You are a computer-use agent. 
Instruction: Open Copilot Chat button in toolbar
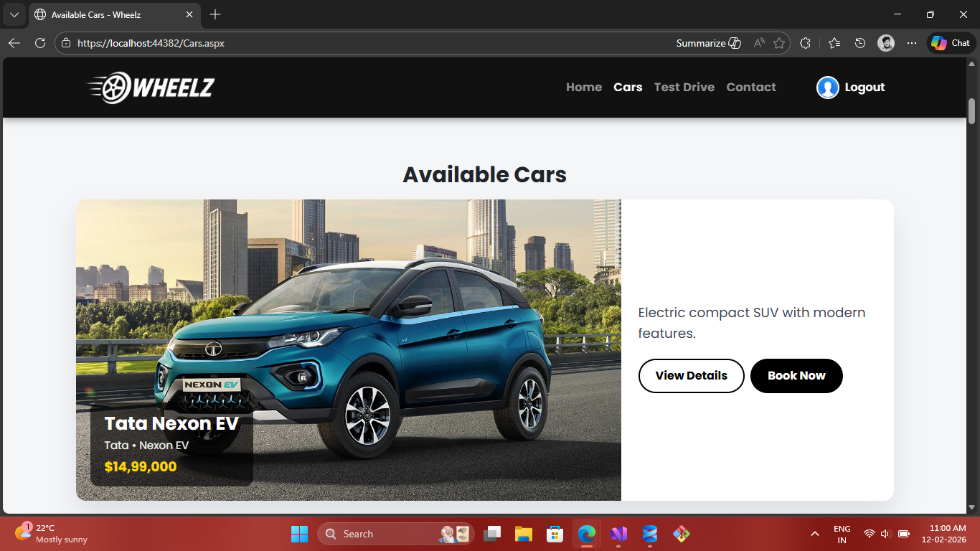tap(951, 43)
